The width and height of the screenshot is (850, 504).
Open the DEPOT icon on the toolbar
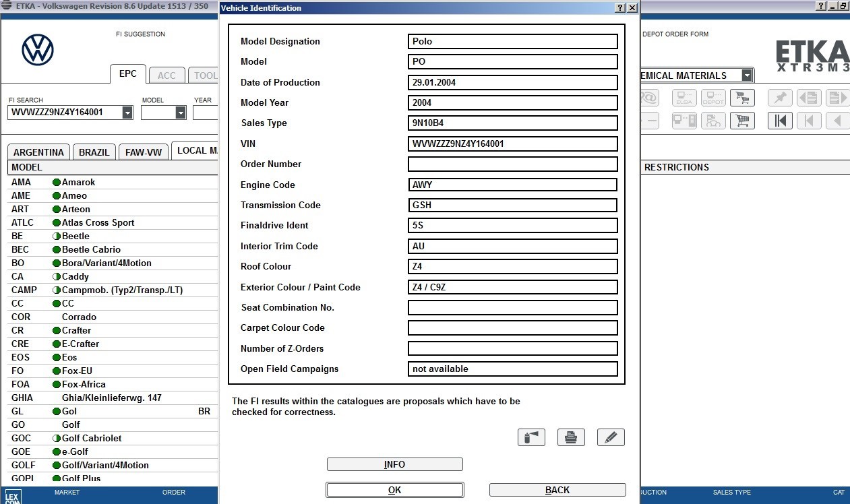click(713, 98)
